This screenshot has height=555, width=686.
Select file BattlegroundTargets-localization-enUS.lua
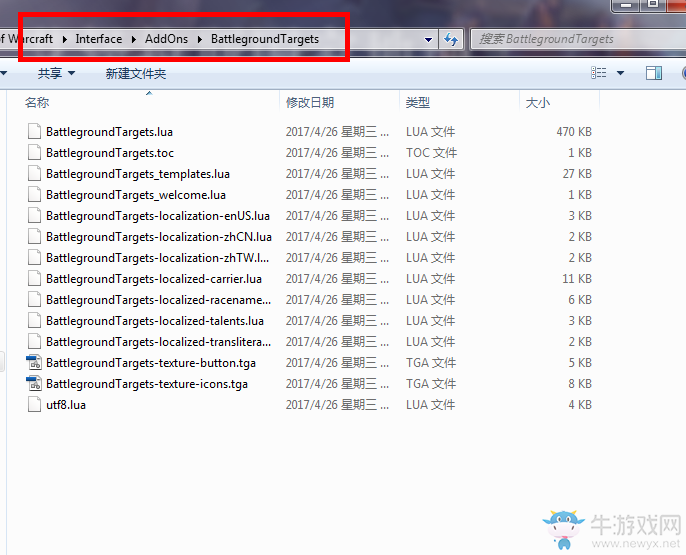pos(158,216)
